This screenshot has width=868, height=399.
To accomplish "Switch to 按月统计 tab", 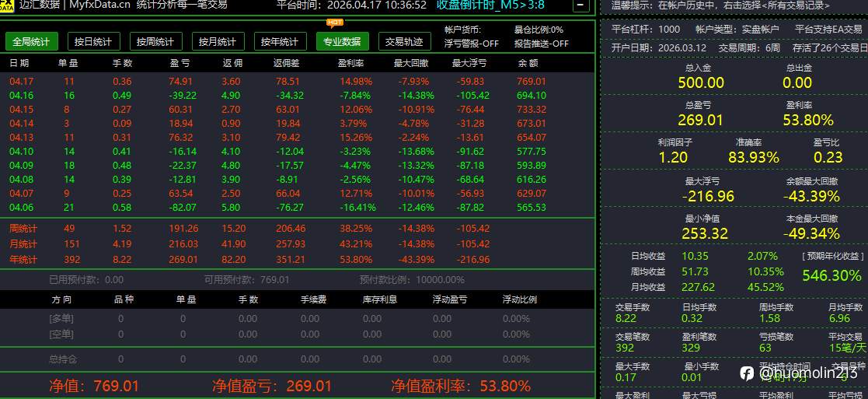I will [218, 41].
